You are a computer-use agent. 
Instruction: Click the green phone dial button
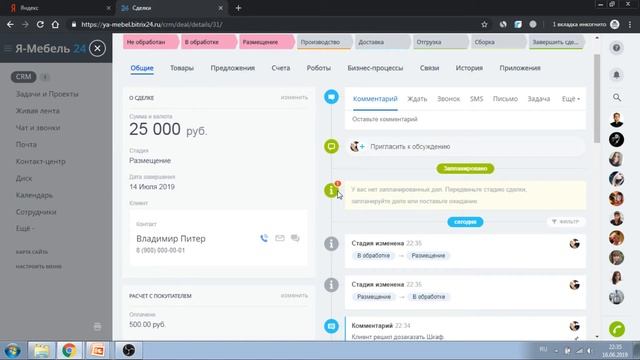pyautogui.click(x=617, y=329)
